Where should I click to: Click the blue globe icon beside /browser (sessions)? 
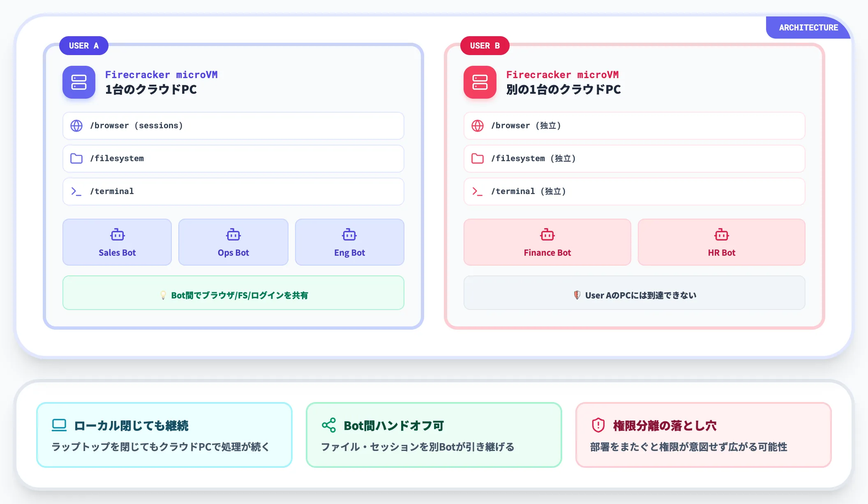click(76, 126)
